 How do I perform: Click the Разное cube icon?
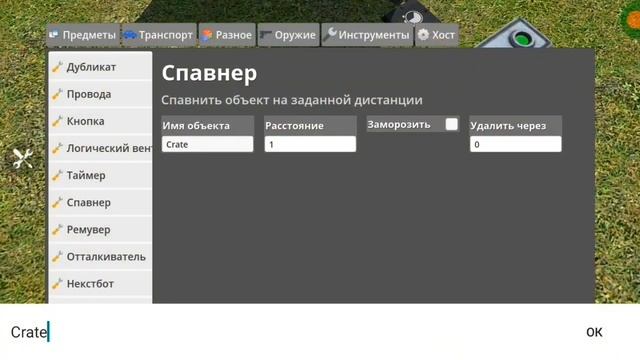207,35
